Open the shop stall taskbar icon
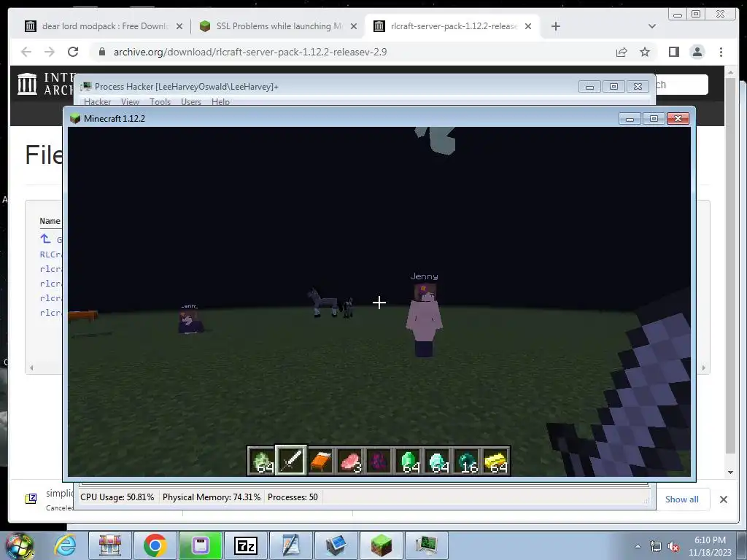The width and height of the screenshot is (747, 560). pos(109,545)
